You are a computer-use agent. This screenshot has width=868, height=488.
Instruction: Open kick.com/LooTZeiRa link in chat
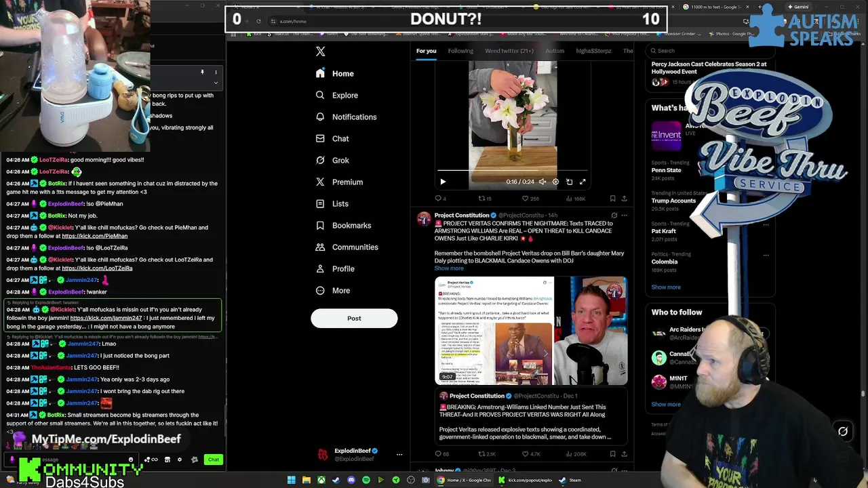97,268
